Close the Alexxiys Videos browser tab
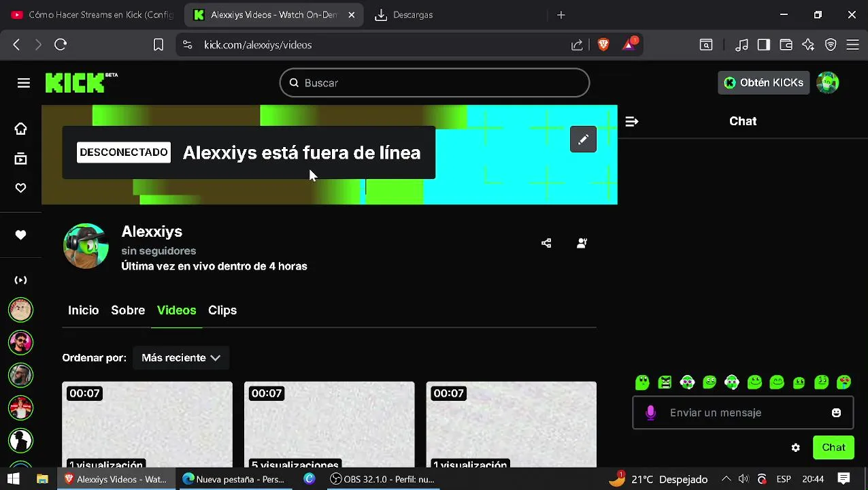The width and height of the screenshot is (868, 490). [x=352, y=15]
